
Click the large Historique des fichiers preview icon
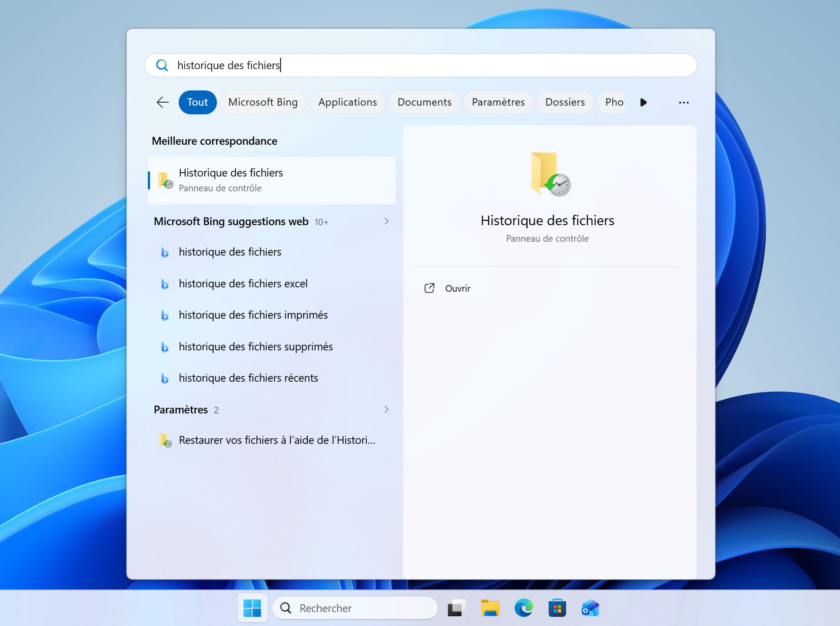pos(550,174)
